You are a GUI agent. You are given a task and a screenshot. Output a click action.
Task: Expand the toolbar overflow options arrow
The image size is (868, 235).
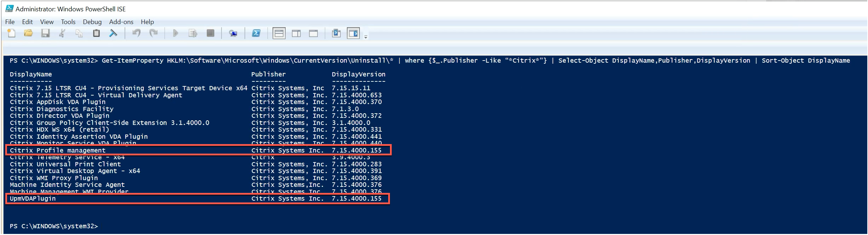pyautogui.click(x=366, y=36)
